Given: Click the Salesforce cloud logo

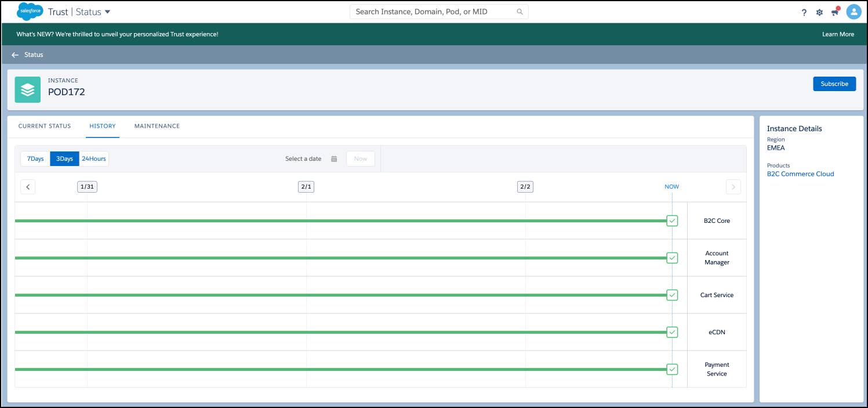Looking at the screenshot, I should 30,11.
